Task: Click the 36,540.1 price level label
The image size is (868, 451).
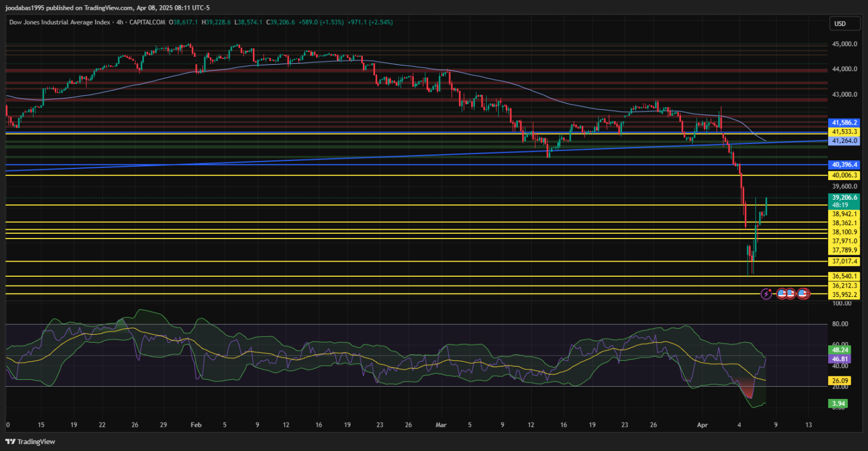Action: coord(844,277)
